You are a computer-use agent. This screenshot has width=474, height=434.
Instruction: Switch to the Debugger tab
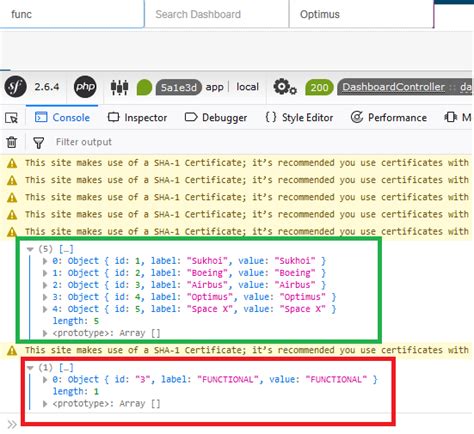[216, 117]
